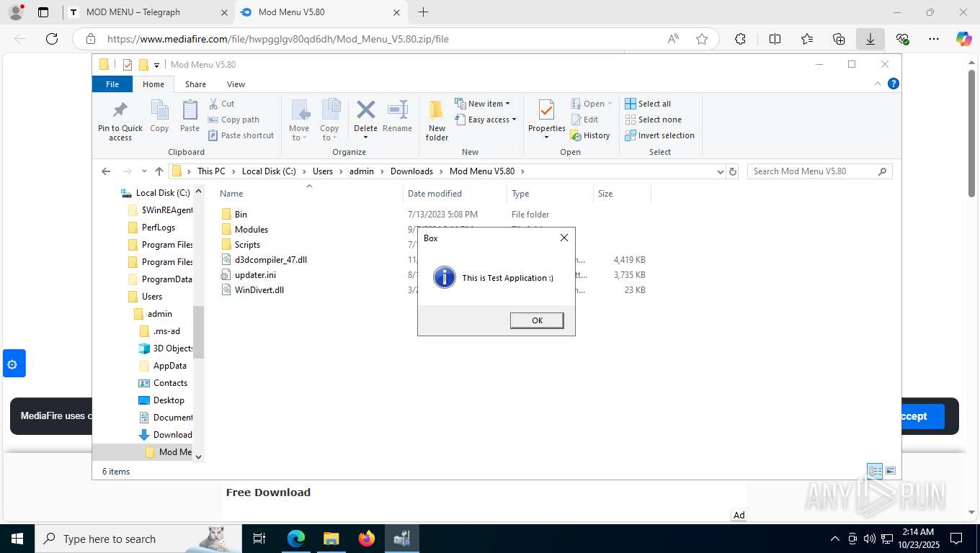
Task: Sort by the Name column header
Action: click(x=309, y=194)
